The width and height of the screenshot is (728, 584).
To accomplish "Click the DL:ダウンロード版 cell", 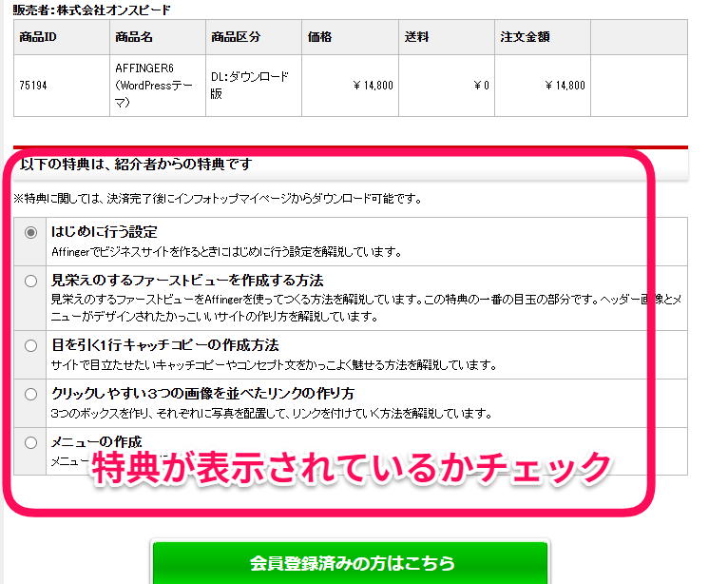I will [249, 85].
